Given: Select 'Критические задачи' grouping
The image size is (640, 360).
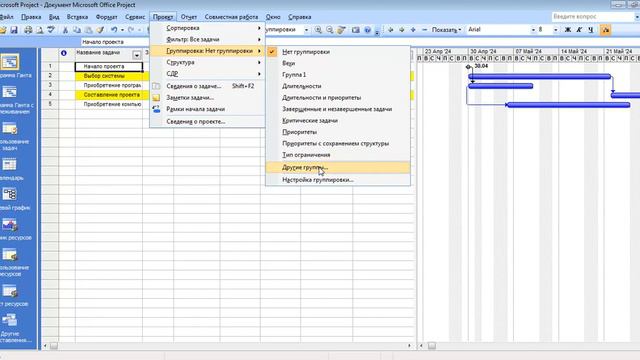Looking at the screenshot, I should [338, 120].
